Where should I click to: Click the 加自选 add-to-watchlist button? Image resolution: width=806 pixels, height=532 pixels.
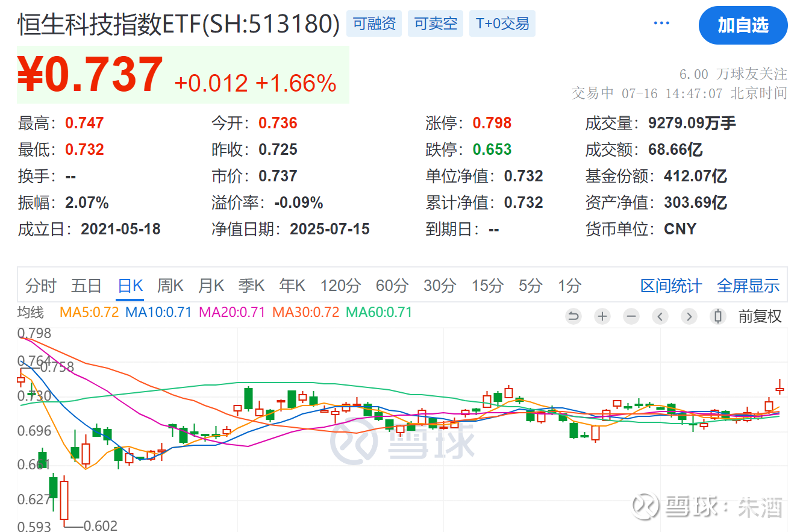click(x=743, y=25)
